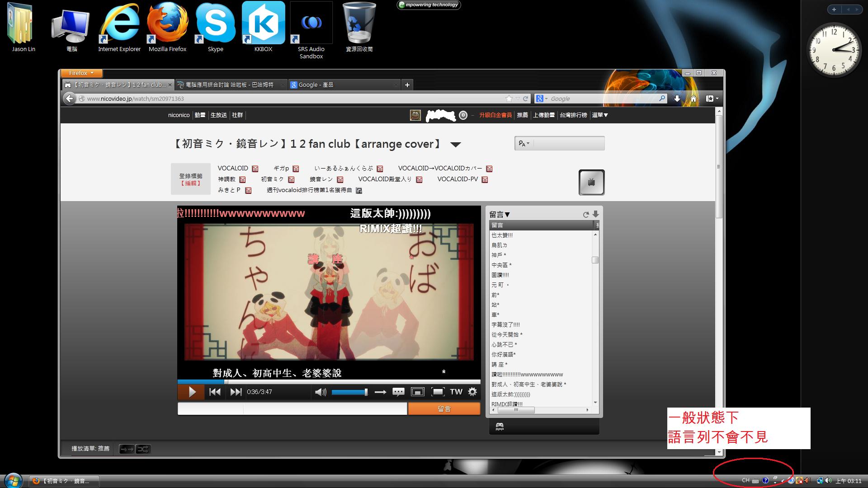Click the 升級白金會員 link

[495, 115]
